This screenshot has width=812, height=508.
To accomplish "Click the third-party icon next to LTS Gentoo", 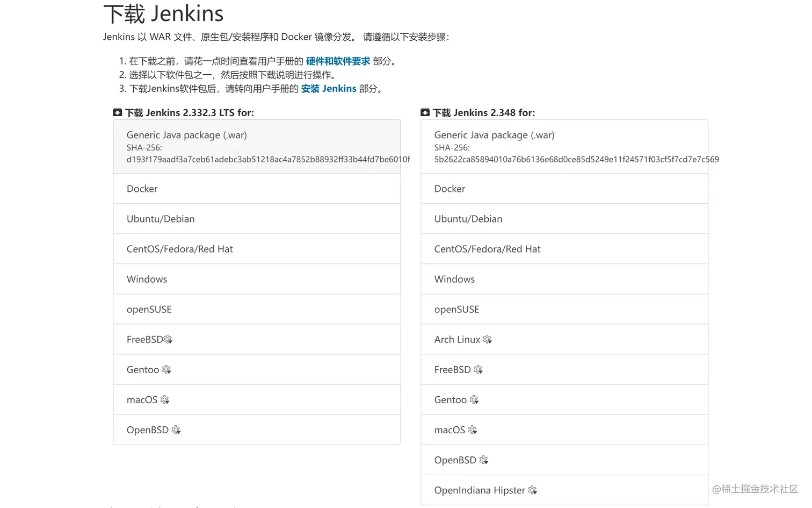I will [x=166, y=369].
